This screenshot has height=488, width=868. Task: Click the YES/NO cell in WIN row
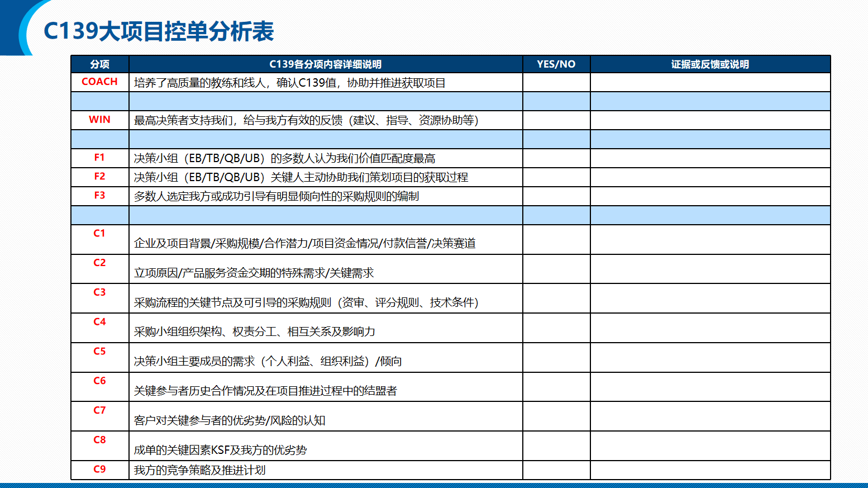(556, 120)
